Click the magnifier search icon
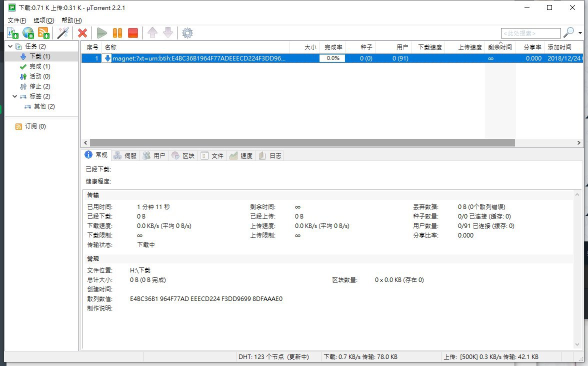 pos(568,33)
